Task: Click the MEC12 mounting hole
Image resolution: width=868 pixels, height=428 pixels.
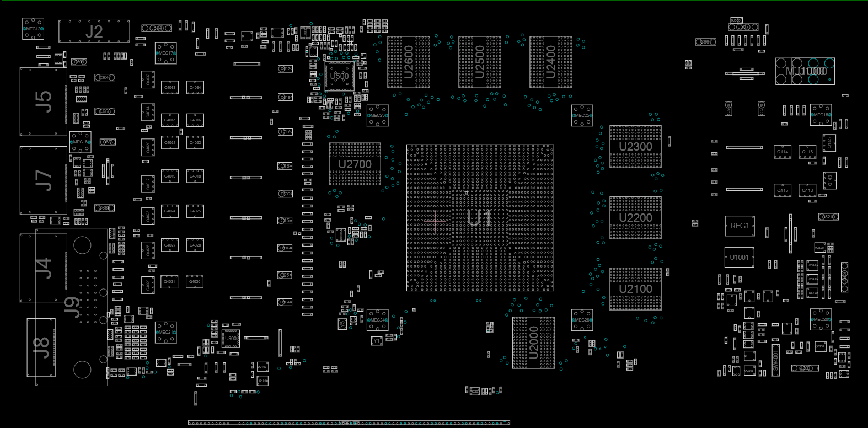Action: (x=33, y=29)
